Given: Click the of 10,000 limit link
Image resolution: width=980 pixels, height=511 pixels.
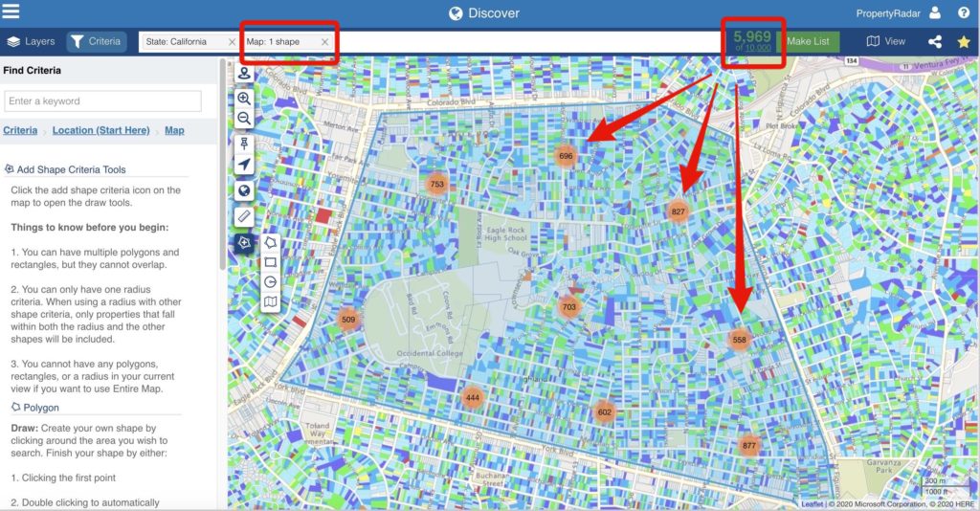Looking at the screenshot, I should [753, 48].
